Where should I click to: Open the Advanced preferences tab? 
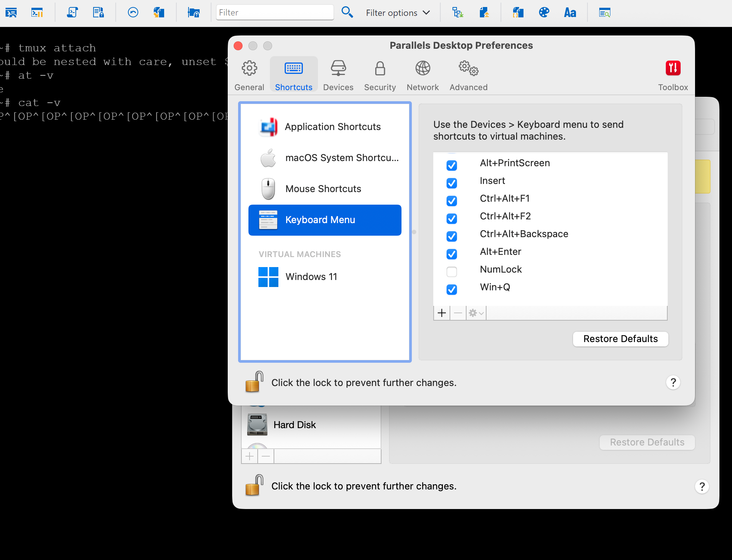469,75
